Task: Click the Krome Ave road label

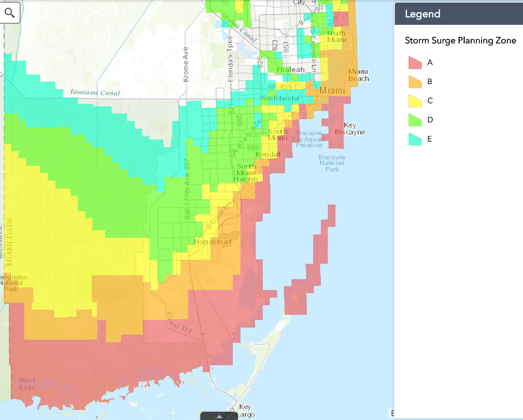Action: [x=186, y=64]
